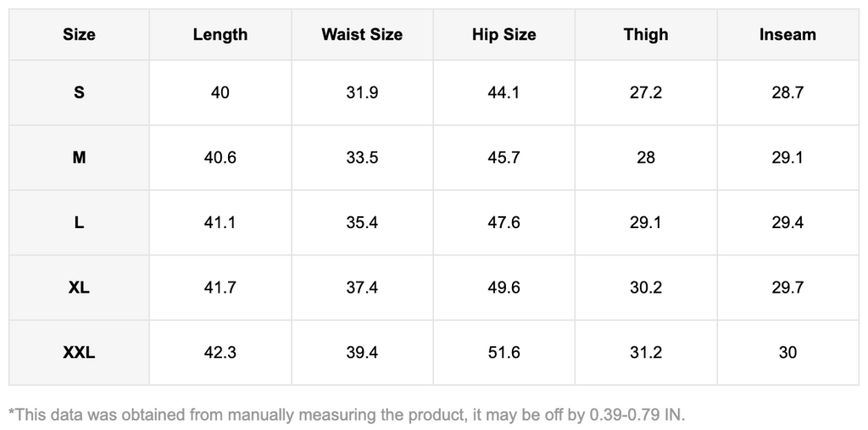Select the 37.4 waist size cell
The width and height of the screenshot is (868, 430).
tap(362, 288)
